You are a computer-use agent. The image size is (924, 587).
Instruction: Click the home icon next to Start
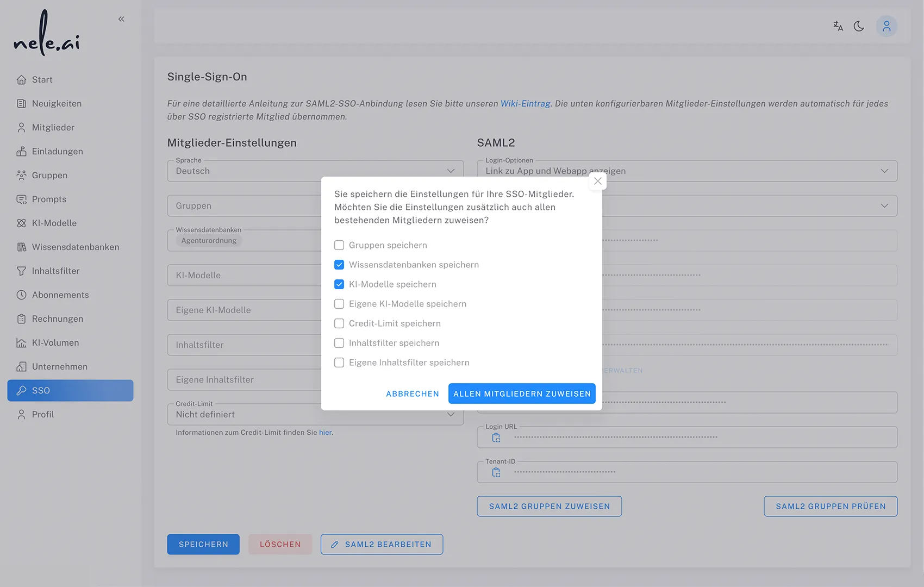point(21,80)
